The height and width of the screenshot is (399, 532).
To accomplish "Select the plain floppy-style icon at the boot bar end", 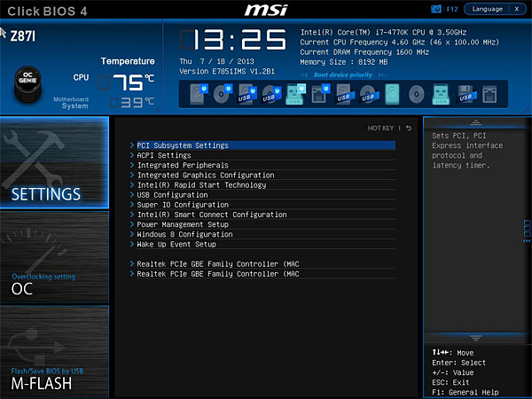I will click(489, 94).
